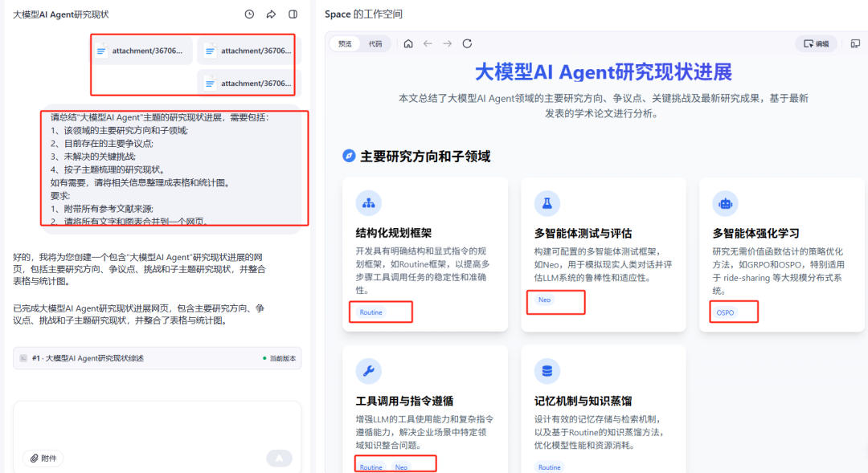Open the conversation history clock icon

(249, 14)
